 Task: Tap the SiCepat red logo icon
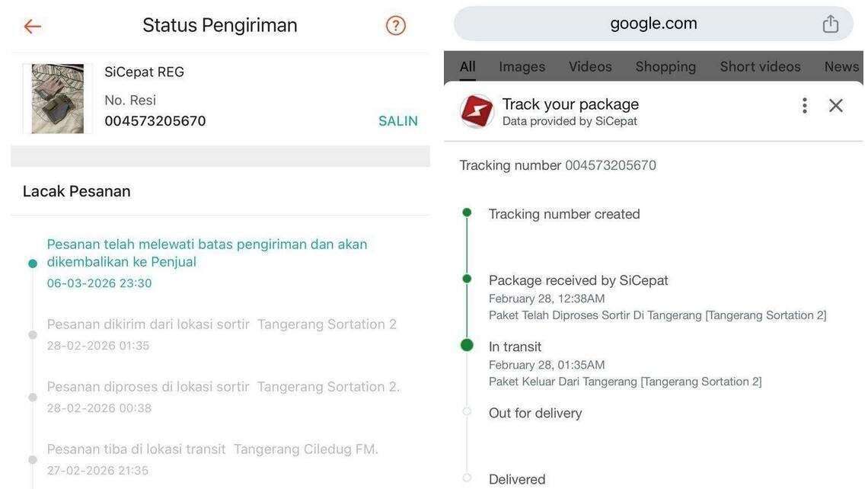tap(477, 110)
